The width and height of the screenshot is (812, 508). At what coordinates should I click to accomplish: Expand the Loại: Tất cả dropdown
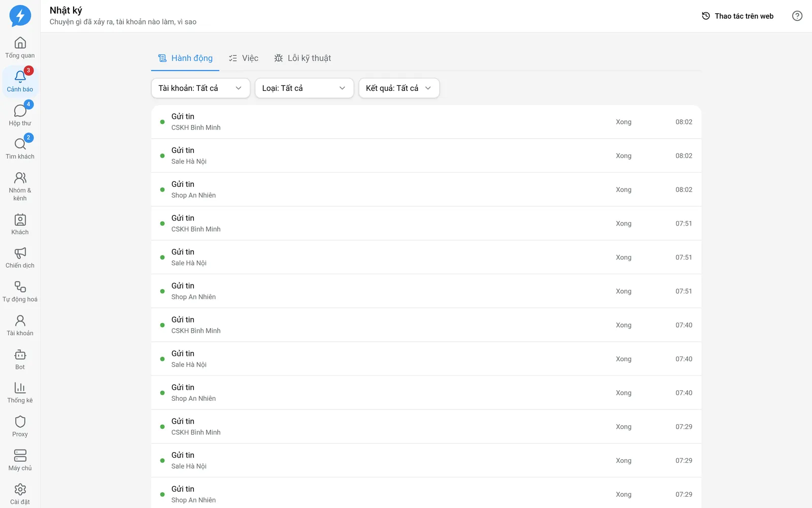[x=304, y=88]
